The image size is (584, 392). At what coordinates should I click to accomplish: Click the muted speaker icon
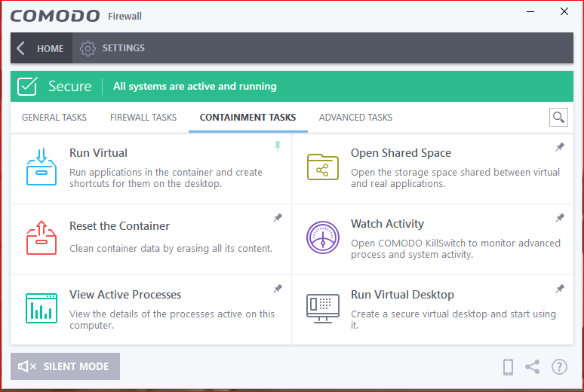[27, 366]
